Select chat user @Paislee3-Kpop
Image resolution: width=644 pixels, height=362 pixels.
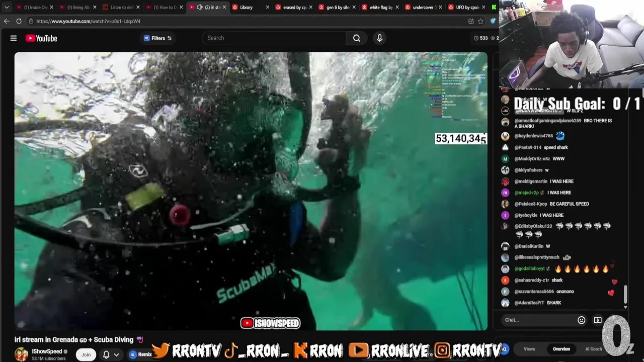[530, 204]
